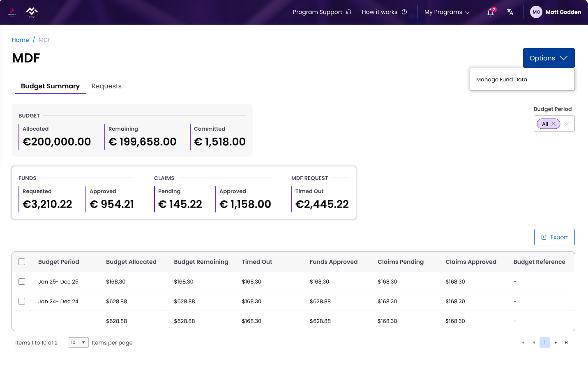The width and height of the screenshot is (588, 369).
Task: Go to the last page arrow
Action: click(566, 343)
